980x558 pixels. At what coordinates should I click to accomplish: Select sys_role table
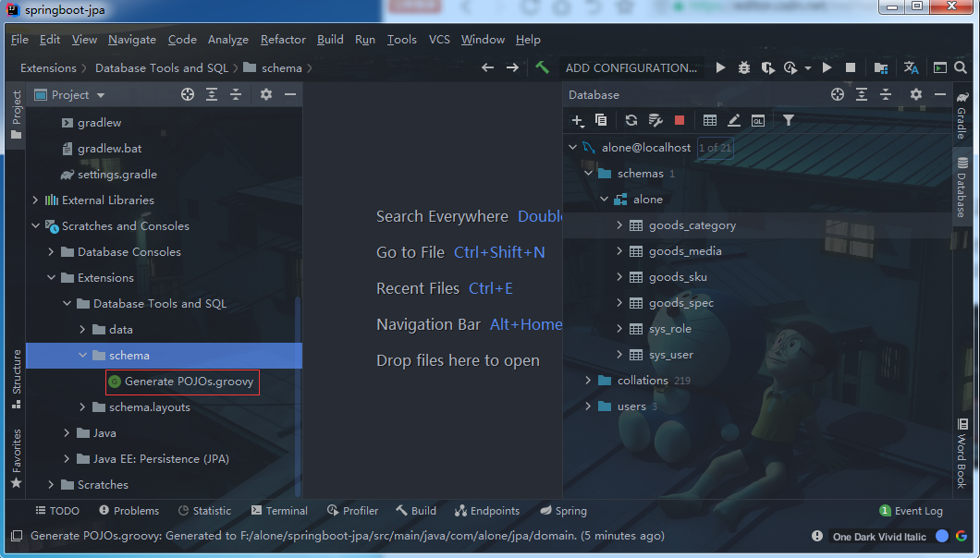point(670,329)
